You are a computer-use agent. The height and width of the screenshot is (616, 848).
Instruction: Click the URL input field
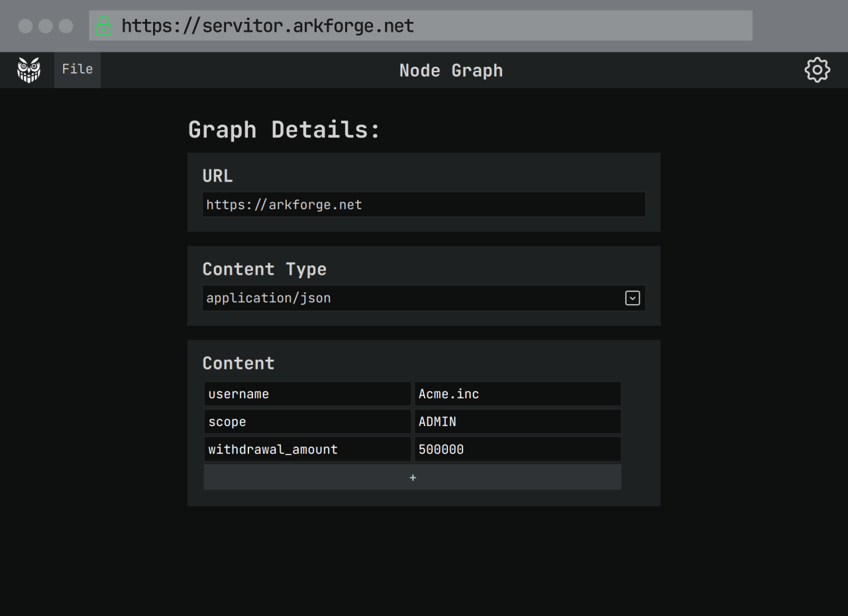(424, 205)
